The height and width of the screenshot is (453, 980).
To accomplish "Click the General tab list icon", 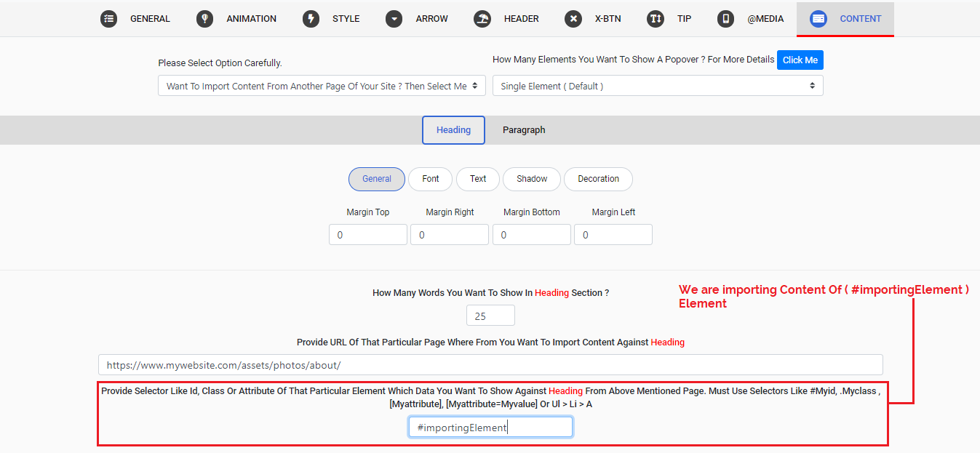I will pyautogui.click(x=108, y=19).
